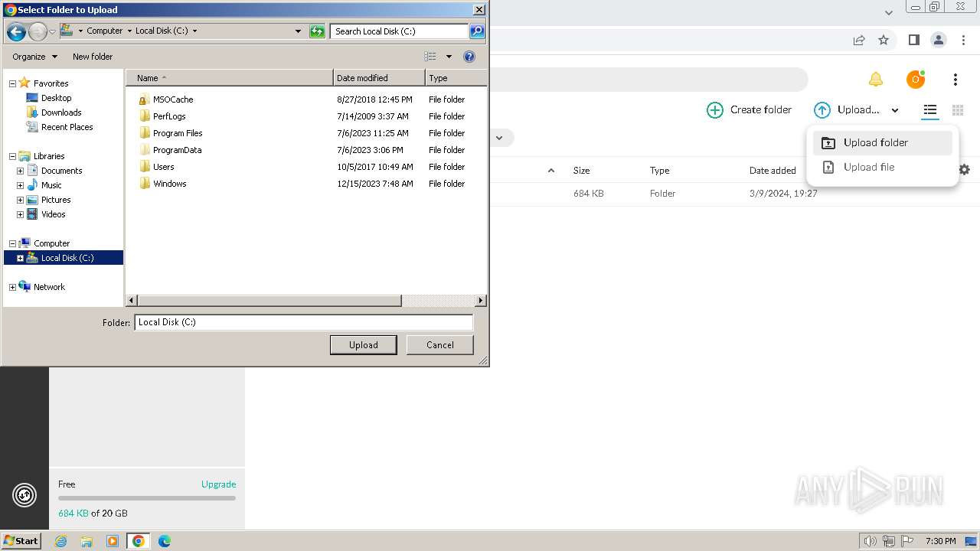Open Desktop in Favorites

pos(56,98)
